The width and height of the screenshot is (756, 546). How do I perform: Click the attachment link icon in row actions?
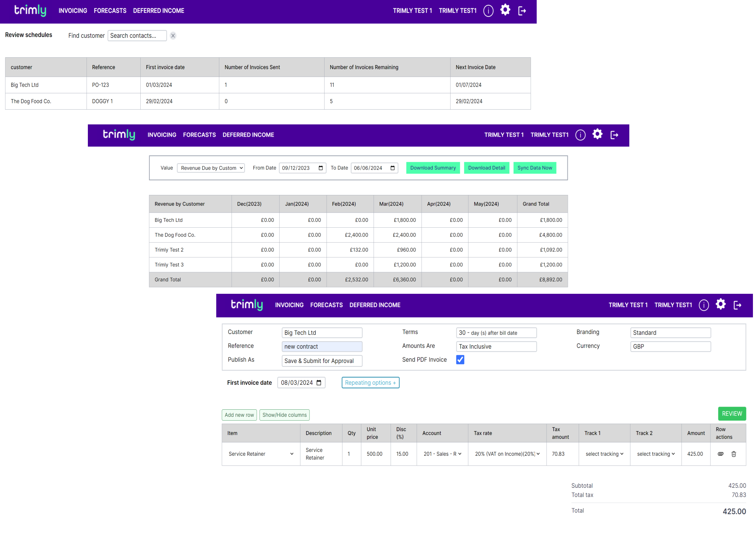tap(720, 454)
